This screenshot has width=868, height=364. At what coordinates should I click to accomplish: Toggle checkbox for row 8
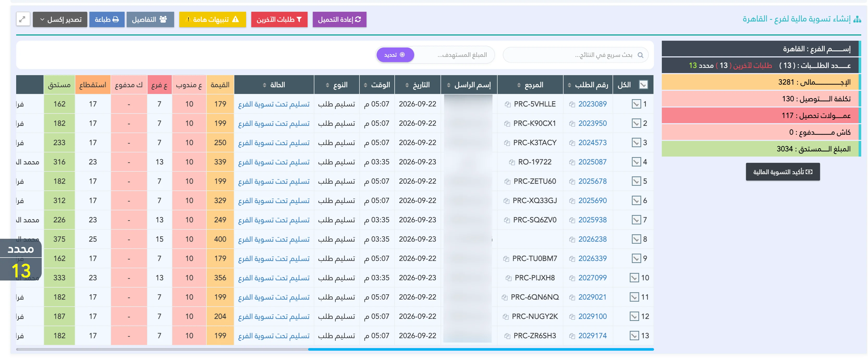636,239
